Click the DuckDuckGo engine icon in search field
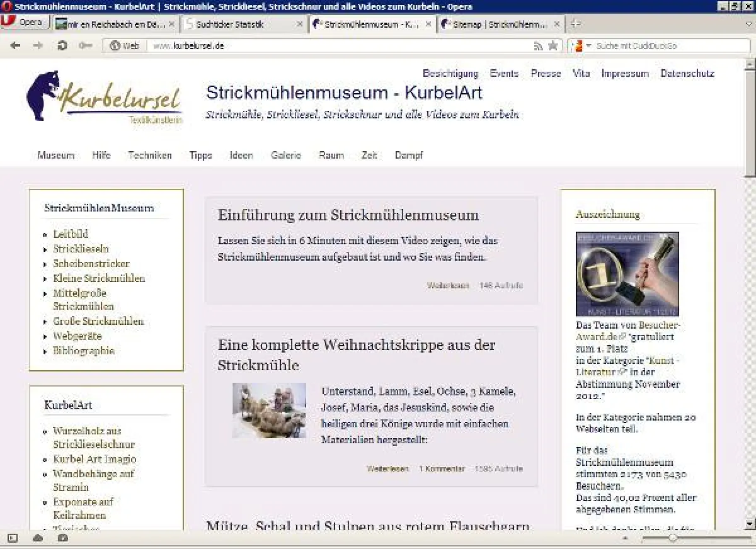This screenshot has width=756, height=549. (x=581, y=45)
